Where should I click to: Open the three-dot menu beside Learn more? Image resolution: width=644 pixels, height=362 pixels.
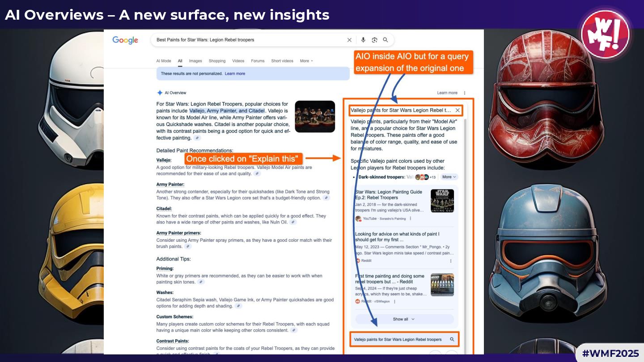click(465, 93)
